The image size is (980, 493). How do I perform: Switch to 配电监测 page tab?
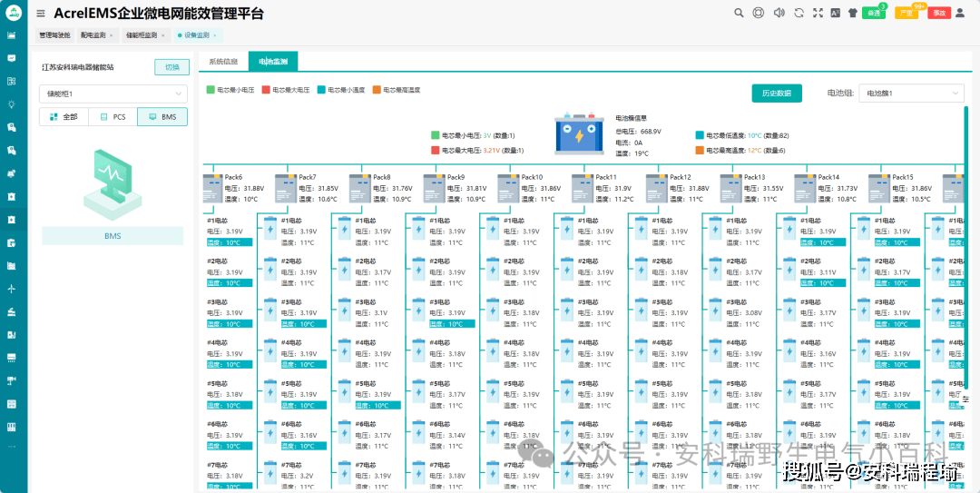pyautogui.click(x=93, y=35)
